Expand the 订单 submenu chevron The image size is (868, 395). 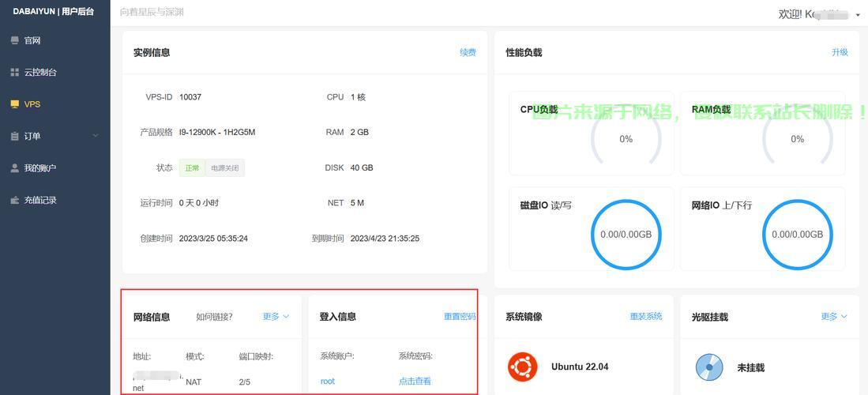96,136
